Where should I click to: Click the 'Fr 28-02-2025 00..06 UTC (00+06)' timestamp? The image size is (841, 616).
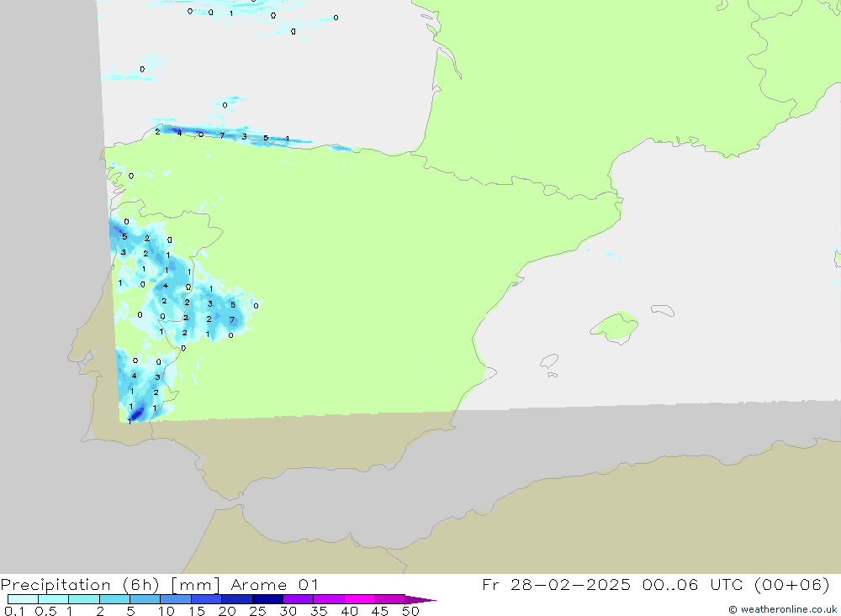(655, 584)
